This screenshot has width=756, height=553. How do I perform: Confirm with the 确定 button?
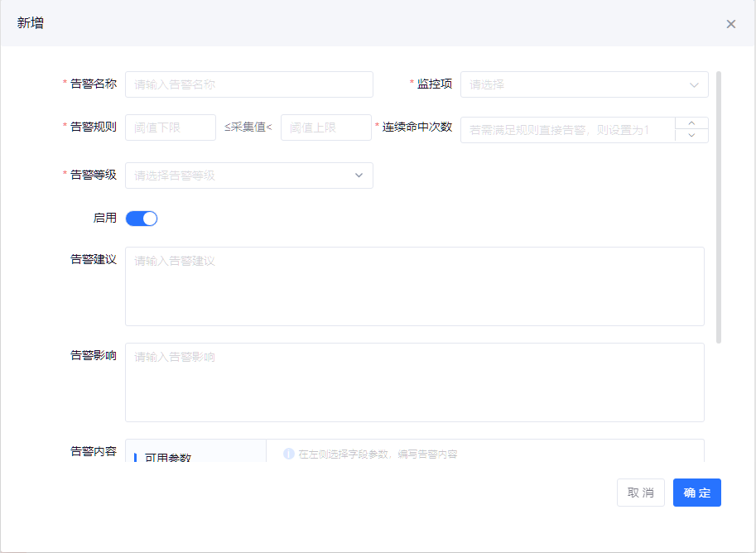pos(696,493)
